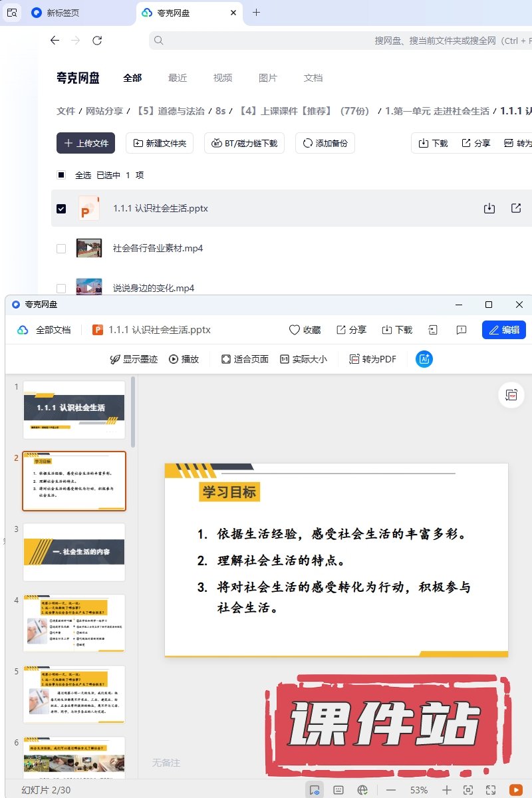The width and height of the screenshot is (532, 798).
Task: Toggle the 全选 select-all checkbox
Action: (x=61, y=176)
